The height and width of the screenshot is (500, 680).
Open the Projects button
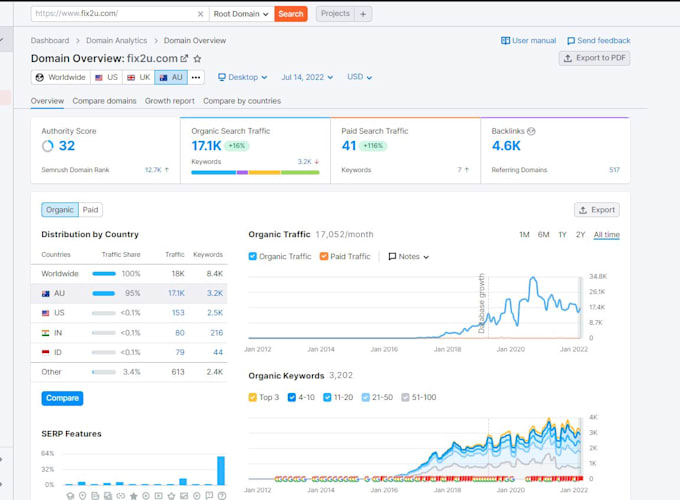coord(335,14)
